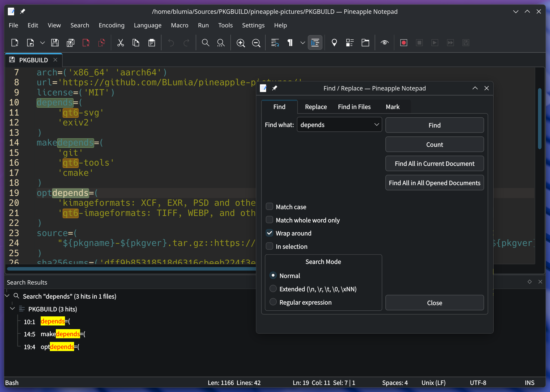Tick the In selection checkbox
The image size is (550, 392).
click(x=270, y=246)
